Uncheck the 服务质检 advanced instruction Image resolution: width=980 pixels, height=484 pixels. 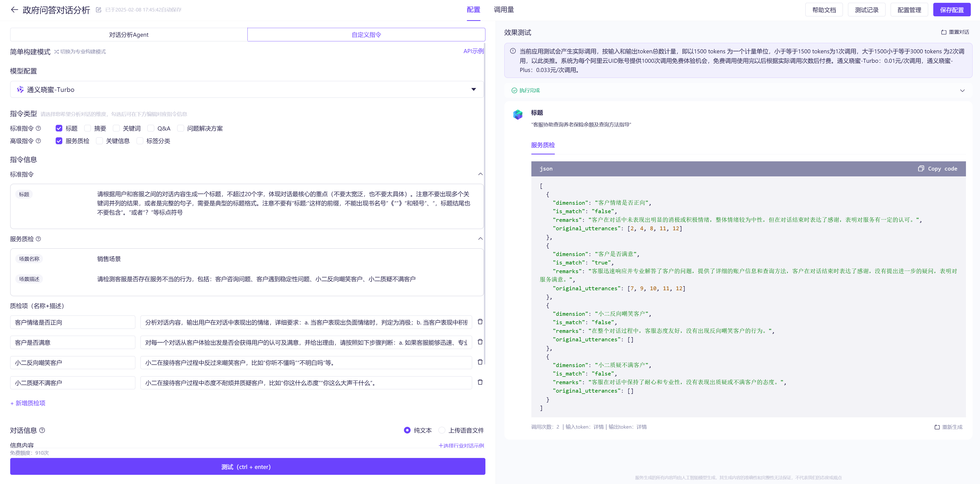click(x=59, y=141)
